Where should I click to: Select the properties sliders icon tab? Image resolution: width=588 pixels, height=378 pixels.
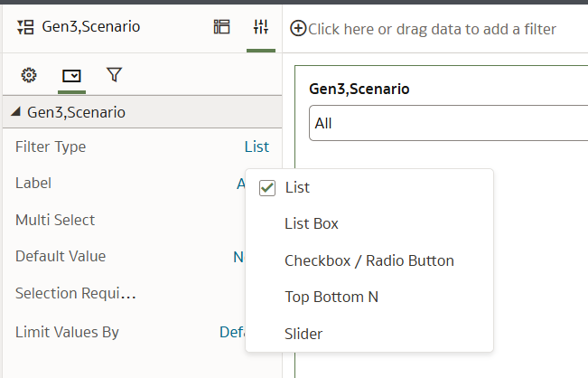[261, 27]
